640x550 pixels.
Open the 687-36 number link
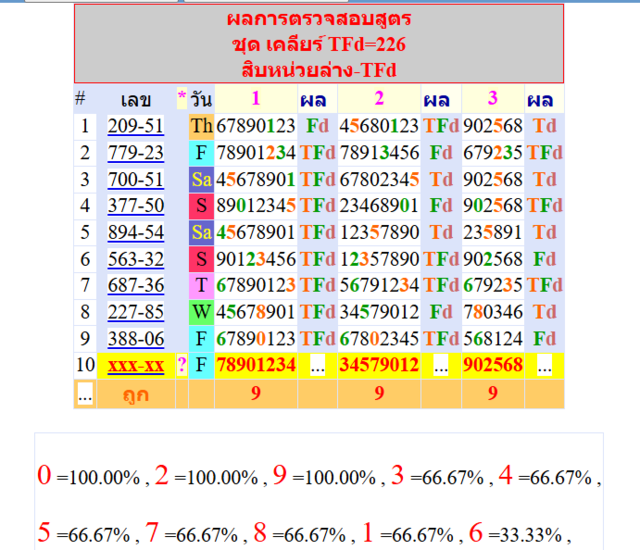click(136, 285)
